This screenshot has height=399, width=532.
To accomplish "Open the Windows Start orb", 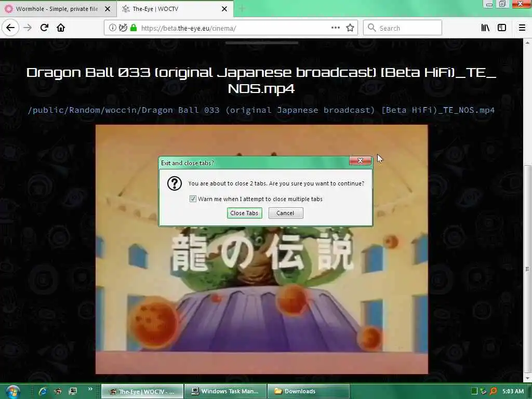I will point(13,392).
